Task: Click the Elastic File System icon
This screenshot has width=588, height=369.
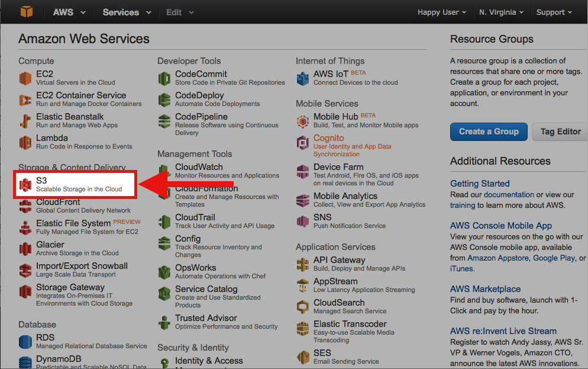Action: pyautogui.click(x=25, y=228)
